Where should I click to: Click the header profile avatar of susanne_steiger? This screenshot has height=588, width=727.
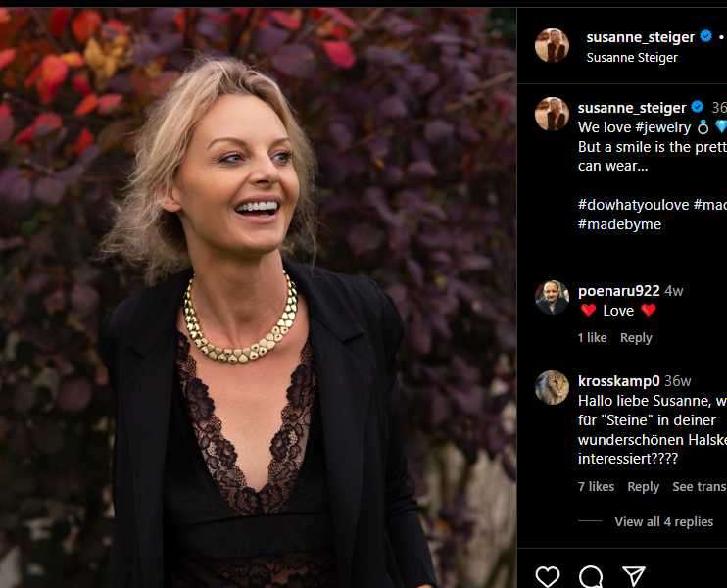(552, 45)
